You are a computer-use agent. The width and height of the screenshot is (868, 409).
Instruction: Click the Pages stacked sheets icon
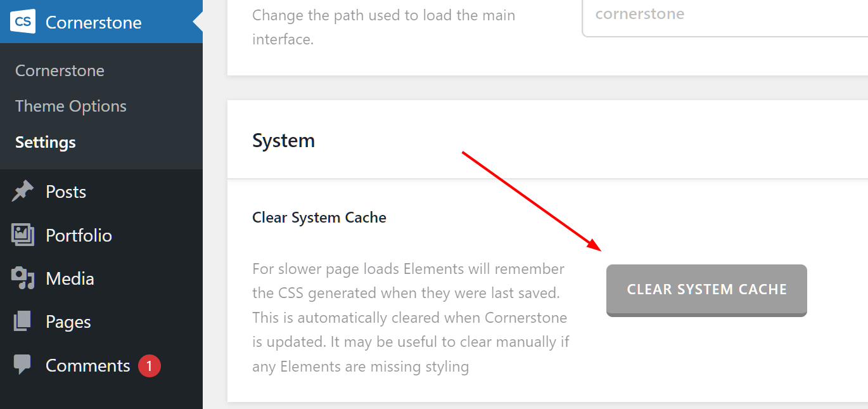point(23,322)
